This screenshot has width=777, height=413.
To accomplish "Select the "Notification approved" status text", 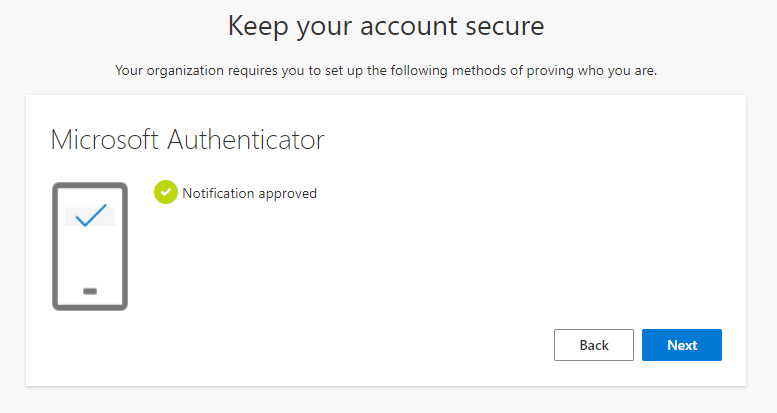I will point(249,193).
